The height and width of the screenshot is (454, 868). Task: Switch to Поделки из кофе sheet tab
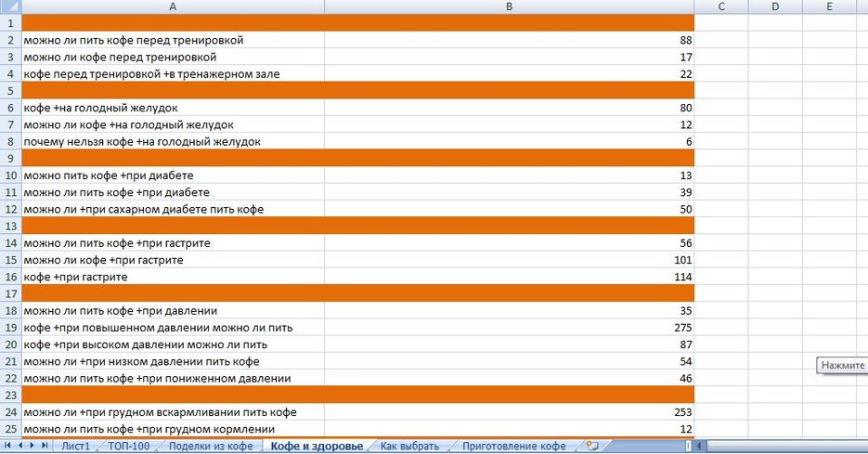click(211, 447)
